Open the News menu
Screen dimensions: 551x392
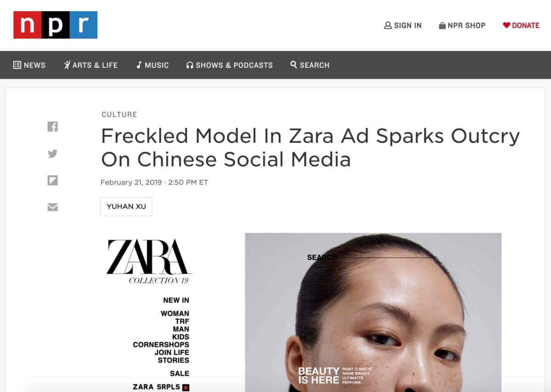click(29, 65)
